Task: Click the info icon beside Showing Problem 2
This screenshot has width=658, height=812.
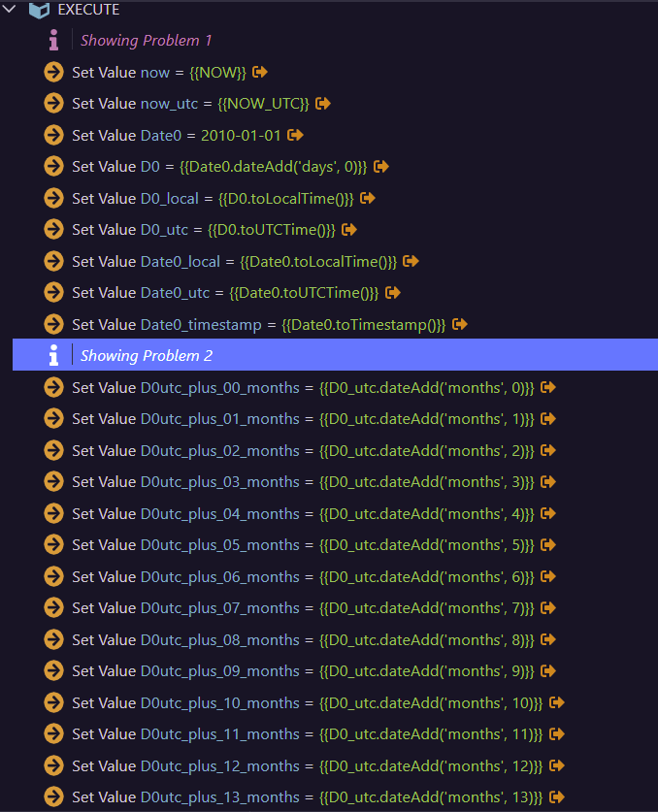Action: pyautogui.click(x=53, y=356)
